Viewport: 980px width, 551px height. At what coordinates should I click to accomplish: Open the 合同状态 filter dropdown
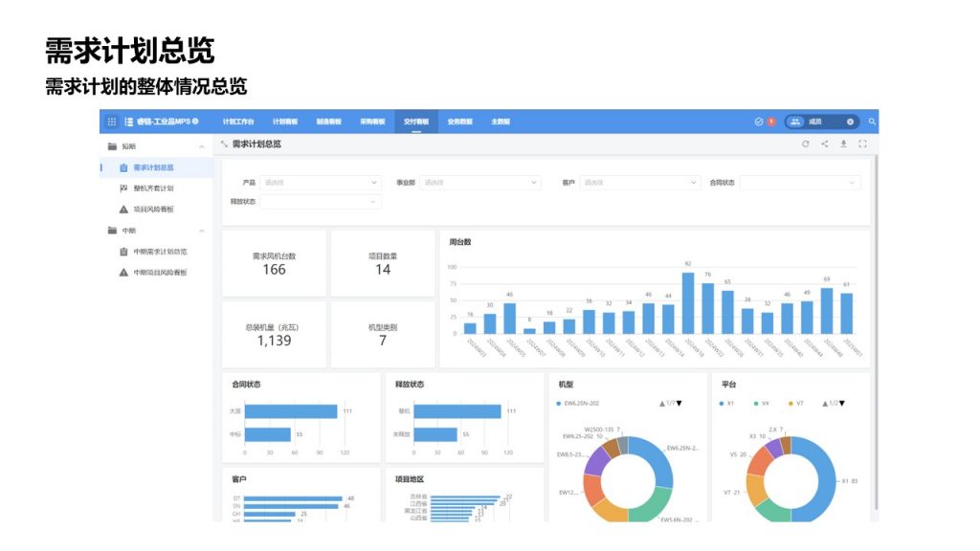800,183
